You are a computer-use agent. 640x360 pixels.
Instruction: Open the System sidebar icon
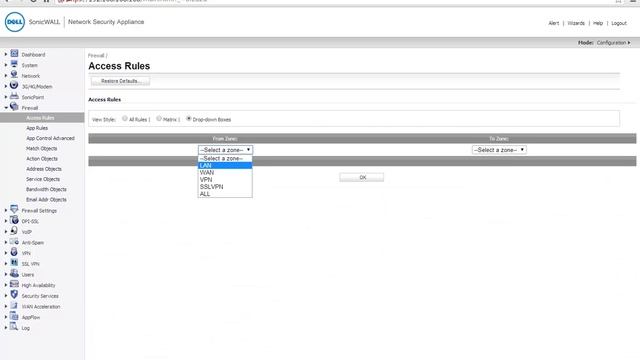14,64
